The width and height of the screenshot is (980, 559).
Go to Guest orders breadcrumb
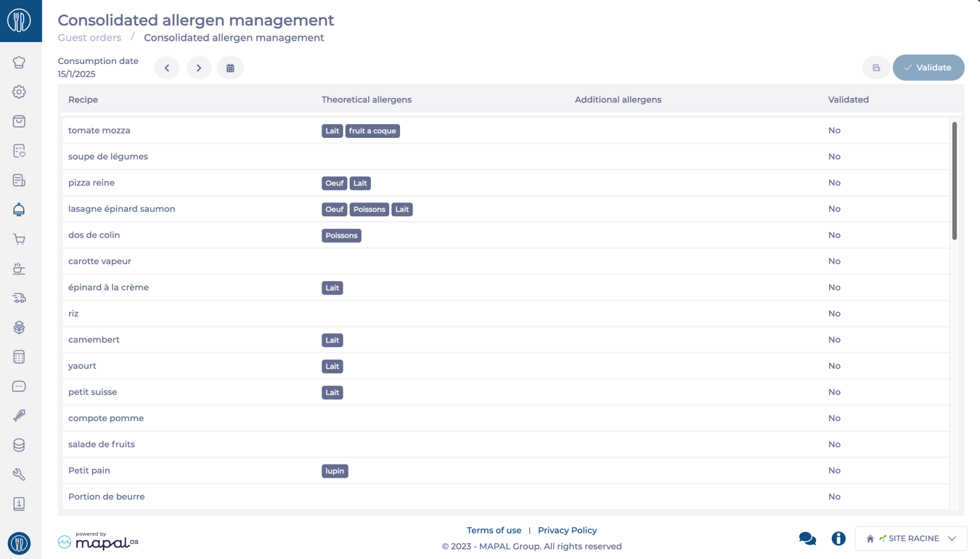click(x=89, y=38)
